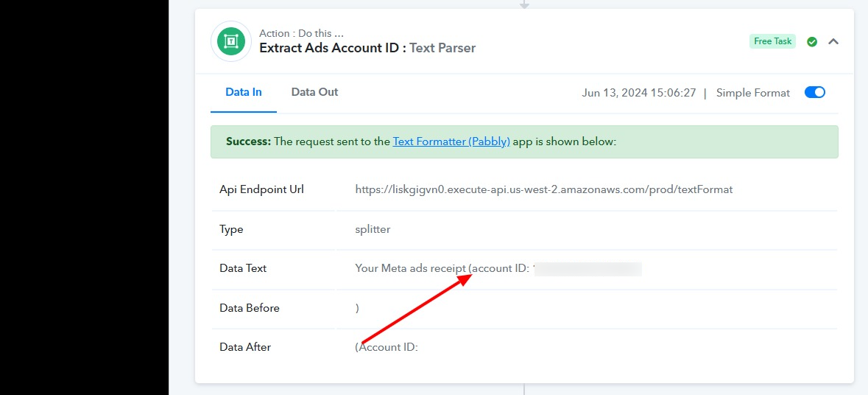The height and width of the screenshot is (395, 868).
Task: Select the Type value splitter
Action: click(373, 229)
